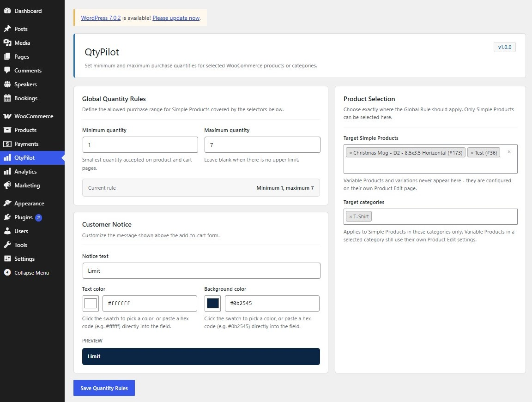Click the Collapse Menu arrow icon
The height and width of the screenshot is (402, 532).
(x=7, y=272)
